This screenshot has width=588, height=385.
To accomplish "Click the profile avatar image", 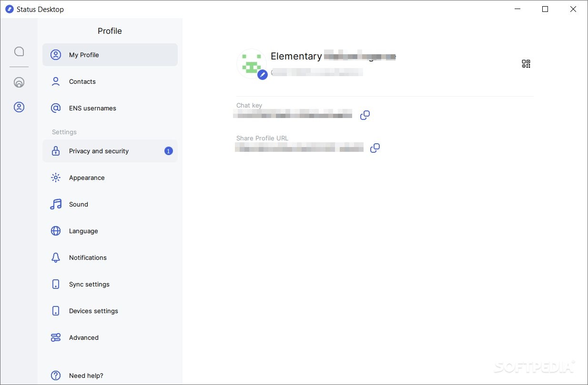I will pos(252,63).
